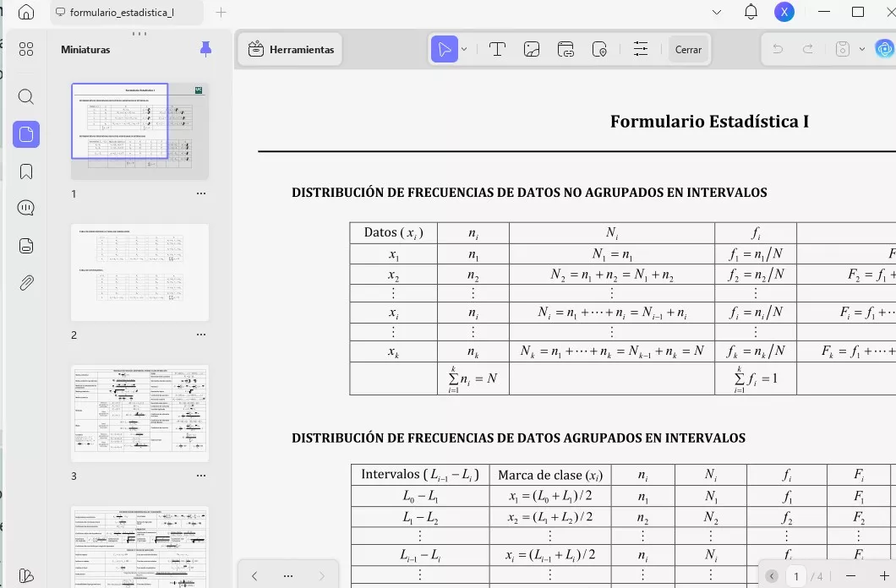Screen dimensions: 896x588
Task: Open the Herramientas menu
Action: (x=290, y=50)
